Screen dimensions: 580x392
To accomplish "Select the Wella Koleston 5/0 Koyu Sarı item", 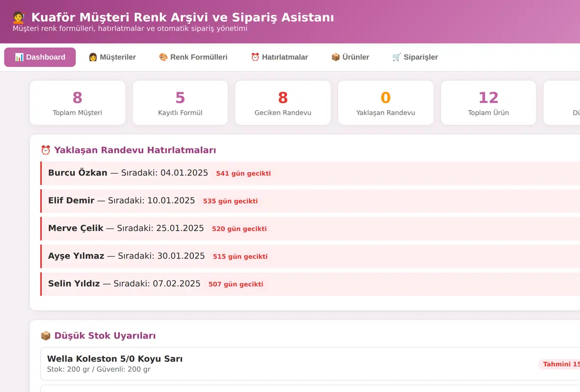I will pyautogui.click(x=310, y=364).
